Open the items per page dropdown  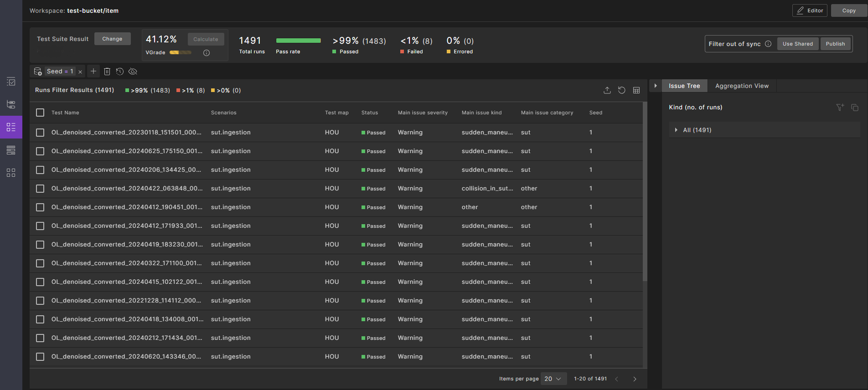[553, 379]
